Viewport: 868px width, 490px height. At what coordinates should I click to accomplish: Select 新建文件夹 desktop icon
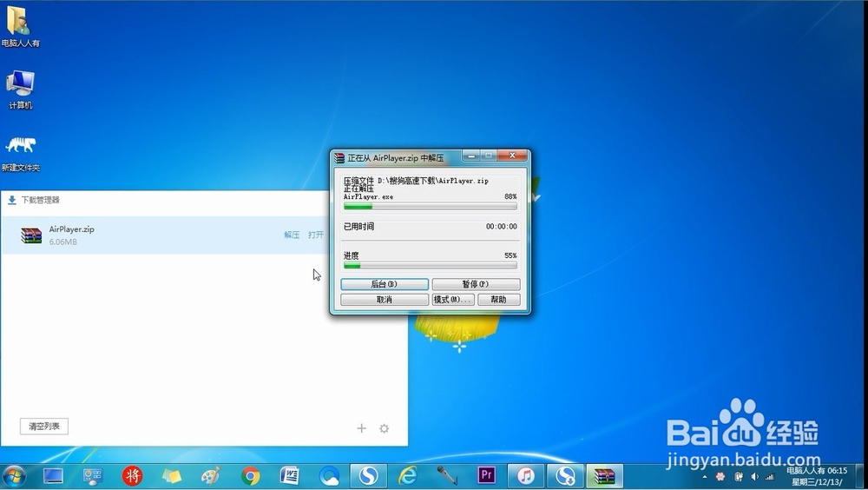pyautogui.click(x=20, y=152)
